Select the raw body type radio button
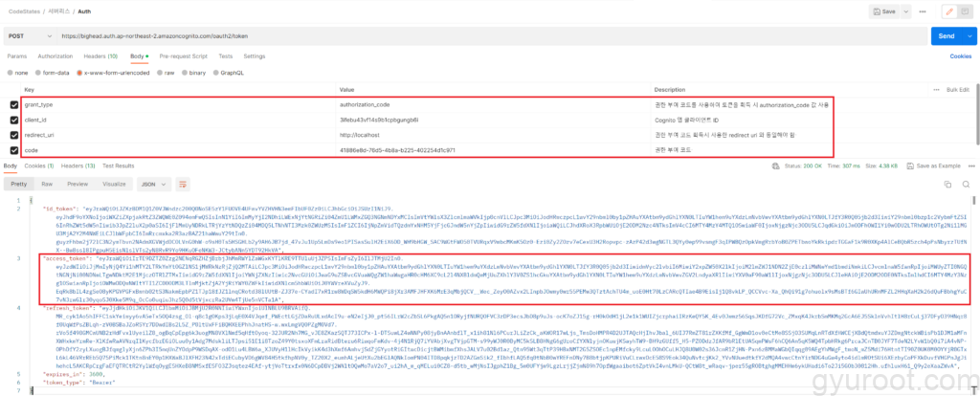The height and width of the screenshot is (396, 980). pos(161,72)
